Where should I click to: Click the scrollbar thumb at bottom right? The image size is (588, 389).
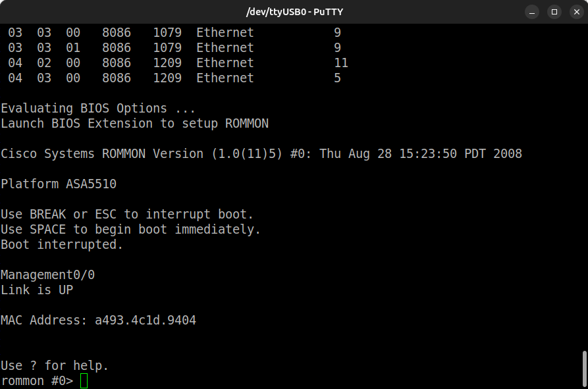pos(584,369)
